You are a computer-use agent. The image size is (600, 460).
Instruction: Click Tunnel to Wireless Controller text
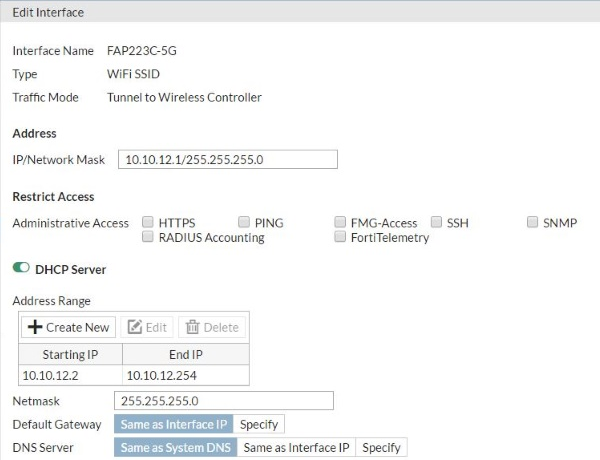[184, 97]
